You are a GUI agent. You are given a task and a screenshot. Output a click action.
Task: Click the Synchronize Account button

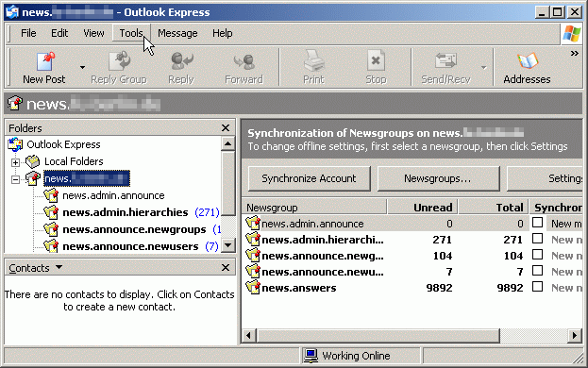309,178
